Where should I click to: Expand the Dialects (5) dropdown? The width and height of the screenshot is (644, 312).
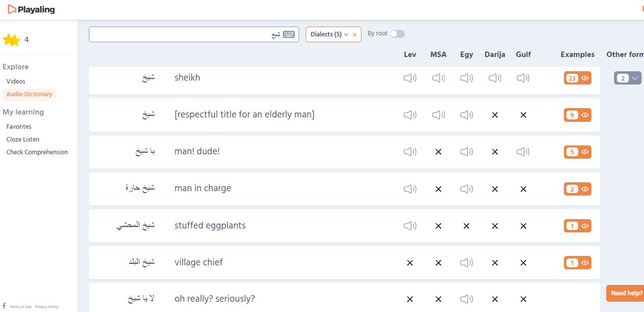pyautogui.click(x=329, y=34)
